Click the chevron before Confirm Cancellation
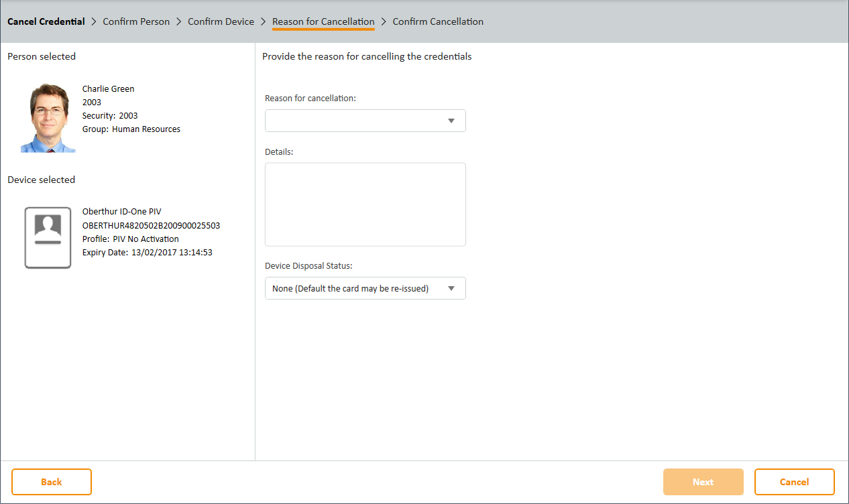The image size is (849, 504). 384,22
